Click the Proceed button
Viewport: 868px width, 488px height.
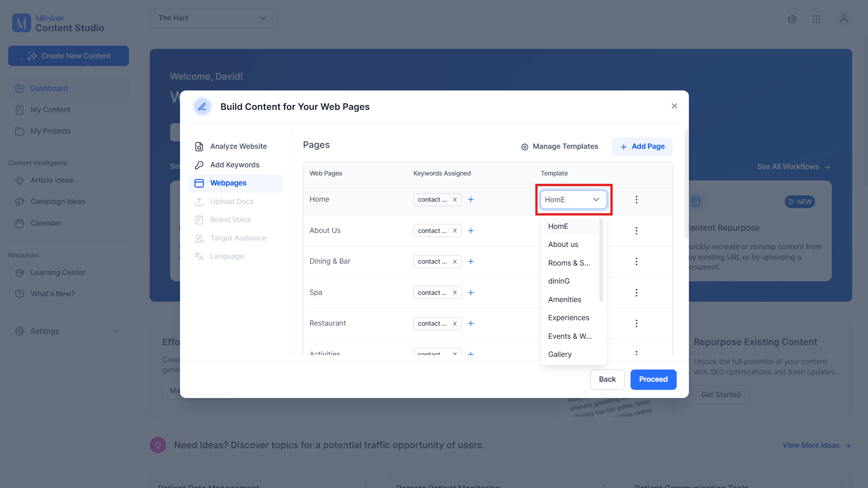pos(653,379)
